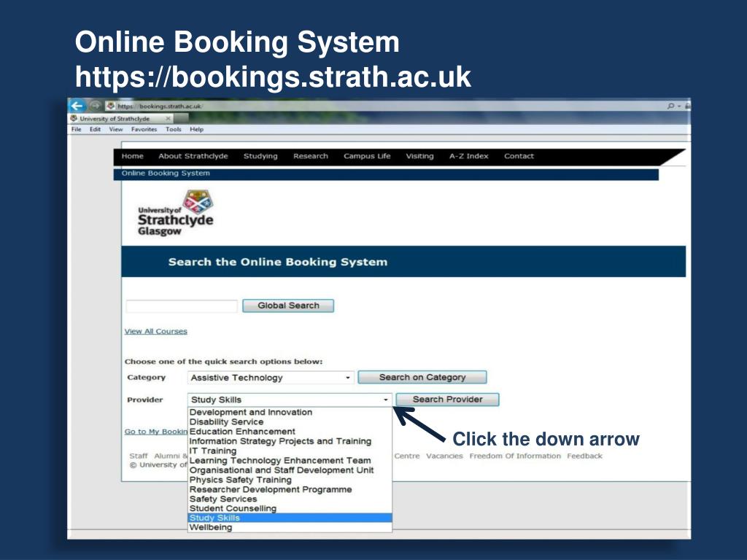The image size is (747, 560).
Task: Go to Home in site navigation
Action: (133, 156)
